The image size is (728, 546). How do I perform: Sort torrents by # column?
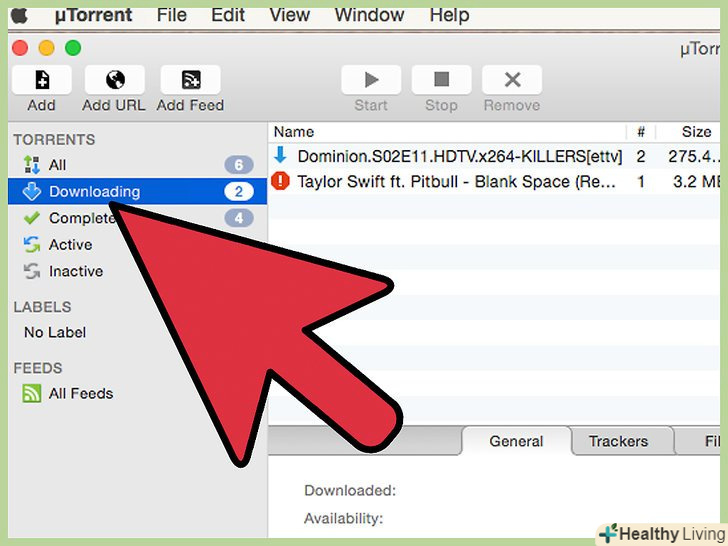(641, 132)
